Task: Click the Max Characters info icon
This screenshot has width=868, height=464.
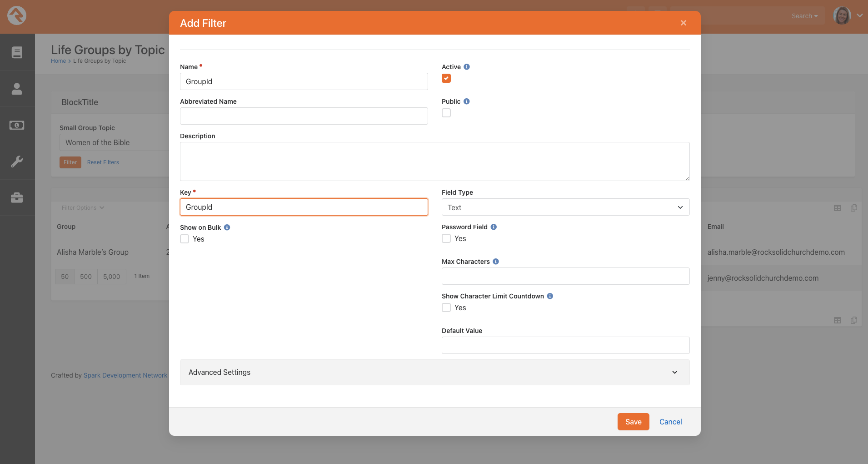Action: [496, 262]
